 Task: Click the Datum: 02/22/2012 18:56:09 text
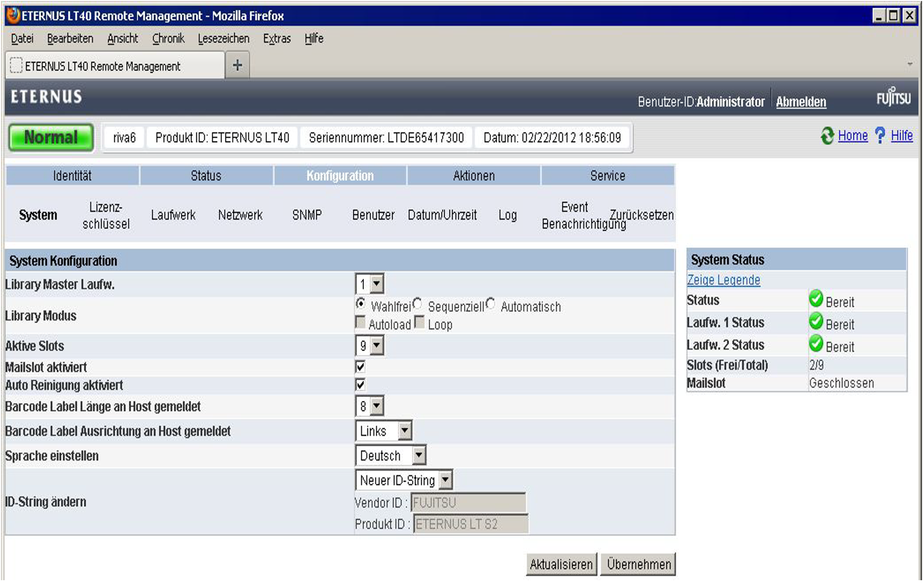pos(552,138)
